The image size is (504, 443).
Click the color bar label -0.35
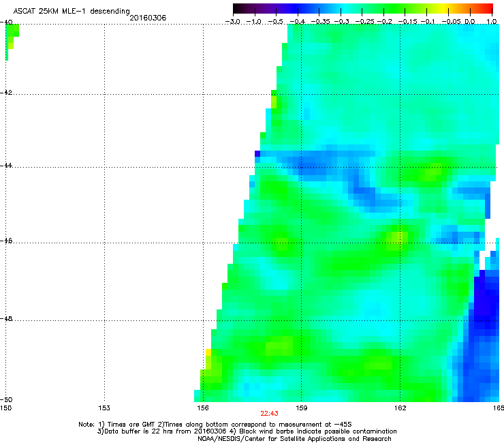click(321, 22)
